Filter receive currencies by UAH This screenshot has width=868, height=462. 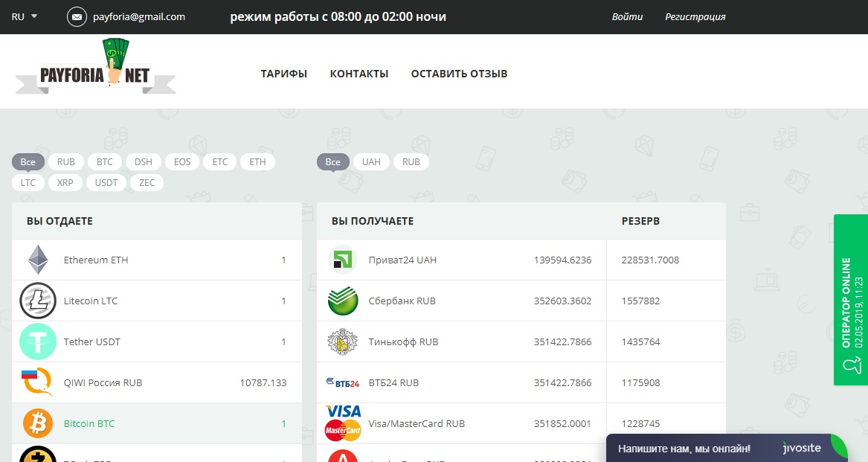click(x=371, y=162)
